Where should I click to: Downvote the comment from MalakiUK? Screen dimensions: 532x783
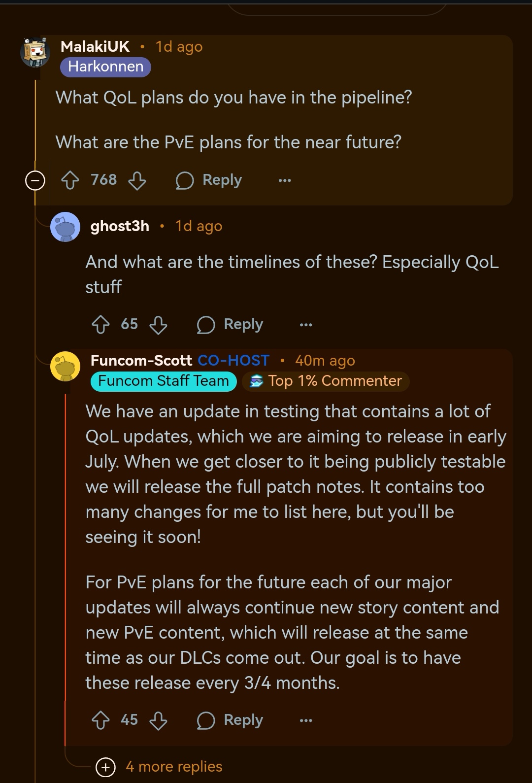click(x=136, y=180)
